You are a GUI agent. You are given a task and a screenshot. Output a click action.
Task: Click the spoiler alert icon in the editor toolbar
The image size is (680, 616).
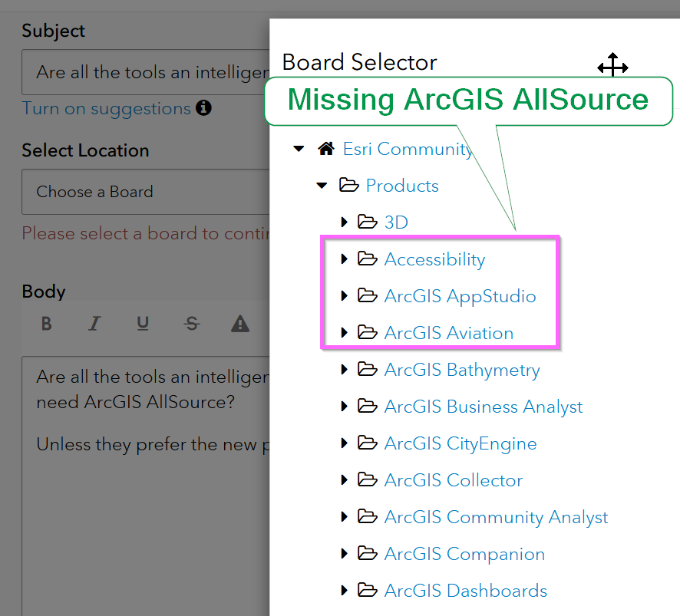240,324
